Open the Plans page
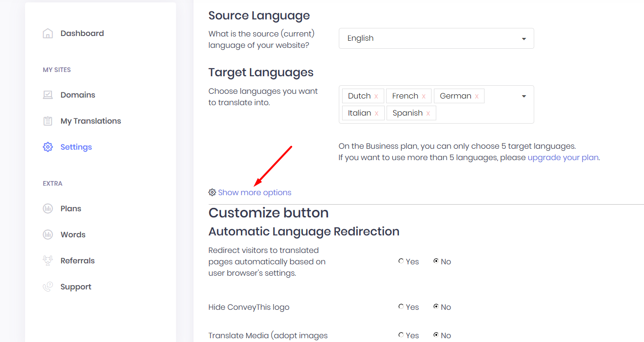 (x=71, y=208)
